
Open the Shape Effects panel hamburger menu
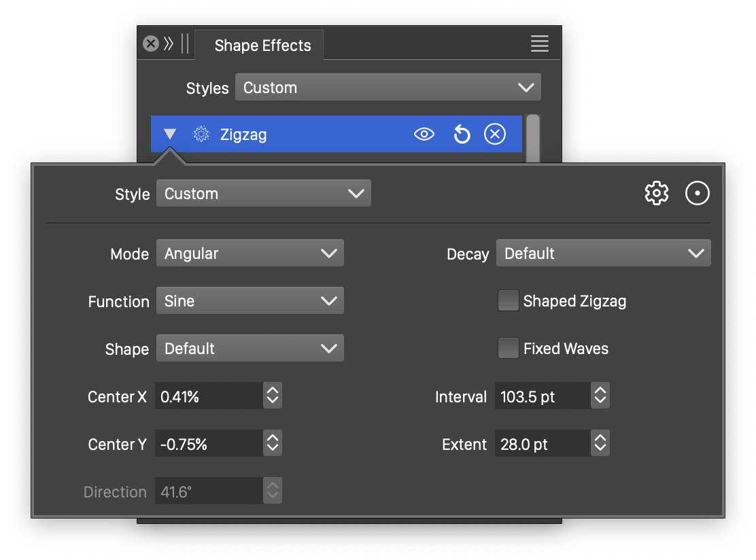539,44
